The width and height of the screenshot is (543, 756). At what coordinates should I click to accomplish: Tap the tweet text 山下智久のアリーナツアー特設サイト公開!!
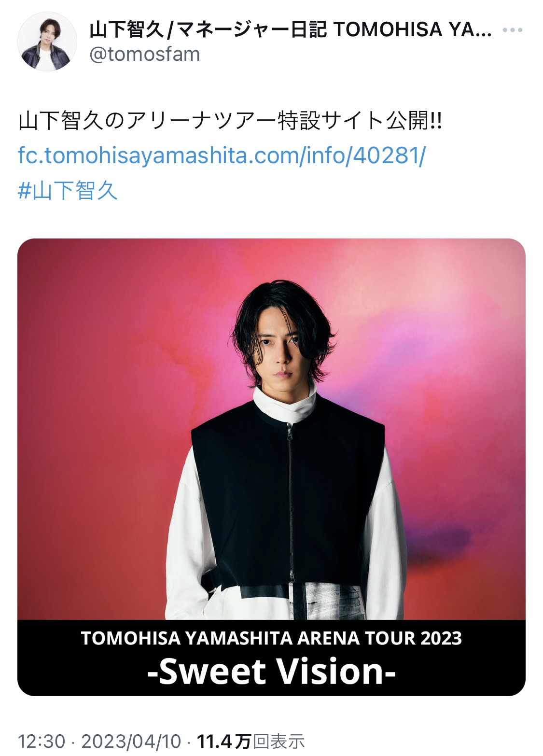click(x=230, y=121)
